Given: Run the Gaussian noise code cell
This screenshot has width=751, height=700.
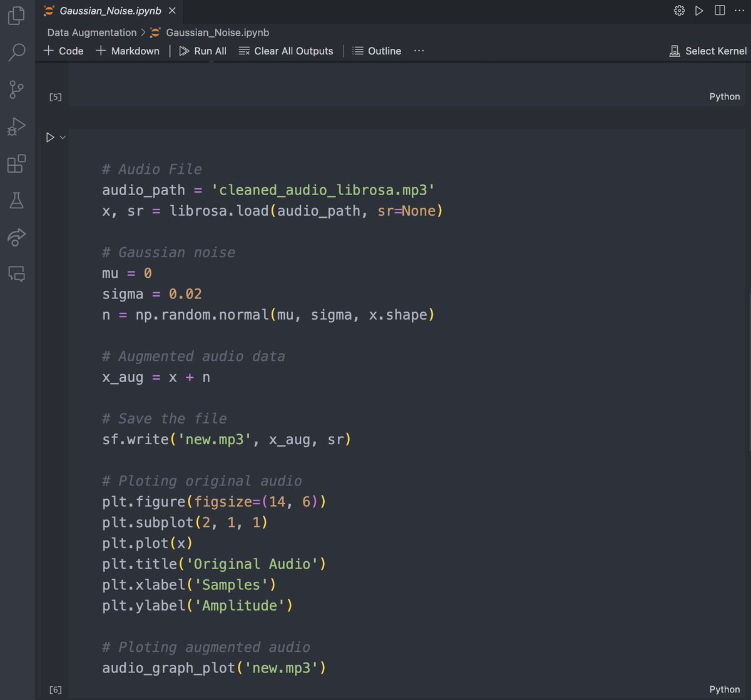Looking at the screenshot, I should [x=50, y=138].
